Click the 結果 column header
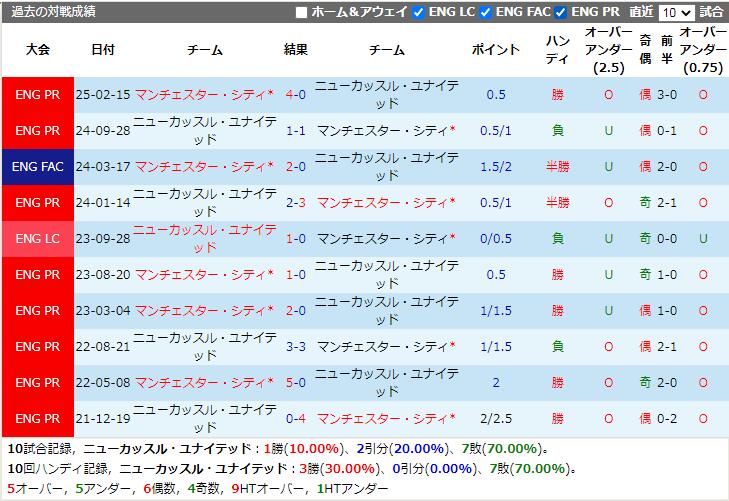This screenshot has height=501, width=729. click(295, 50)
